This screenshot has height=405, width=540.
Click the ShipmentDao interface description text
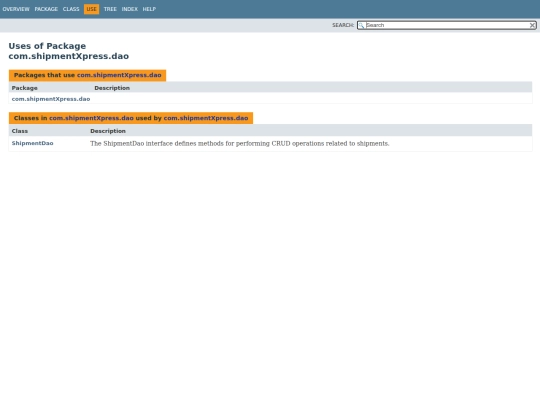(x=240, y=144)
